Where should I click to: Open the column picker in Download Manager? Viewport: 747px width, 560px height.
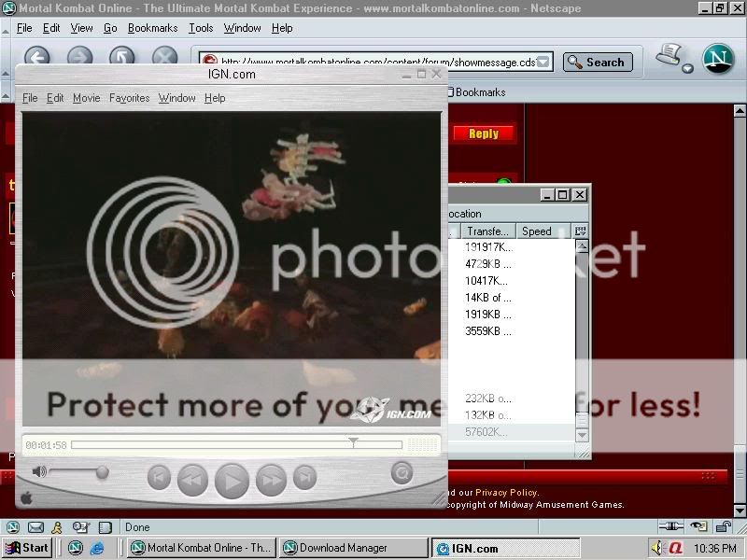(581, 231)
